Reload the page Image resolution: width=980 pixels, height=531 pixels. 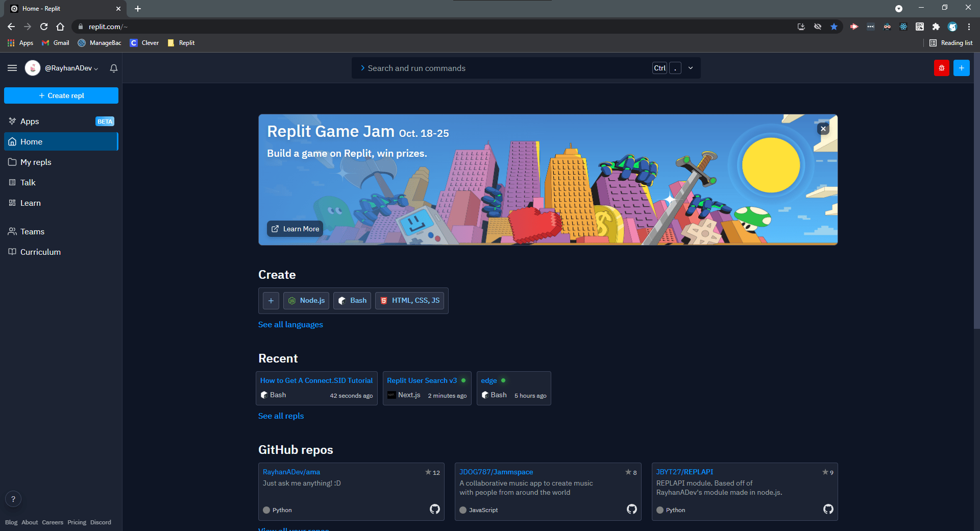pyautogui.click(x=44, y=27)
